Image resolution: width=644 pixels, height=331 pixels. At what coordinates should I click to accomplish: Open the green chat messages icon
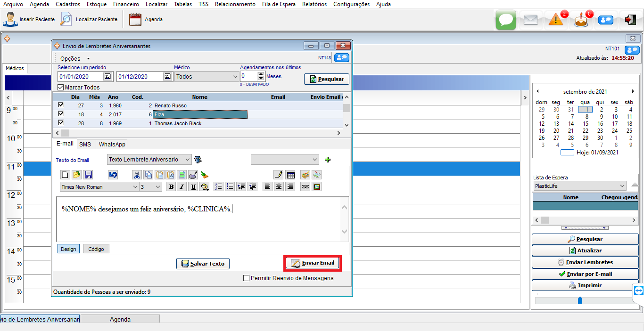(x=505, y=20)
